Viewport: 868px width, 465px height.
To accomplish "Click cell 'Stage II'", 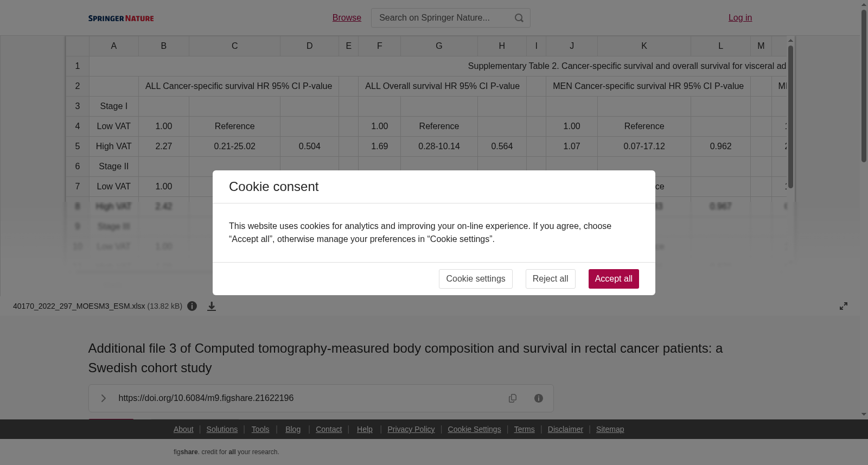I will click(x=114, y=167).
